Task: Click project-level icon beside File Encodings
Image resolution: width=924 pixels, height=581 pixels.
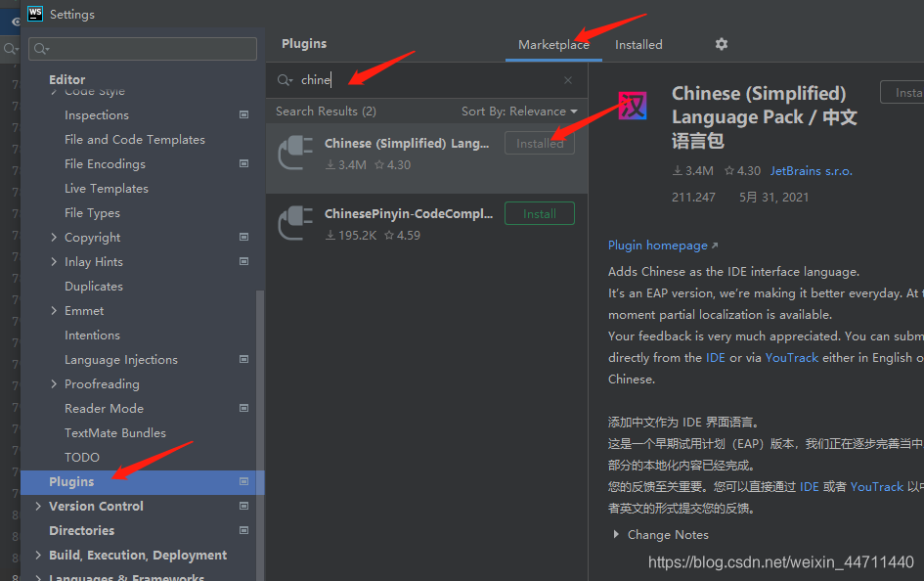Action: click(244, 163)
